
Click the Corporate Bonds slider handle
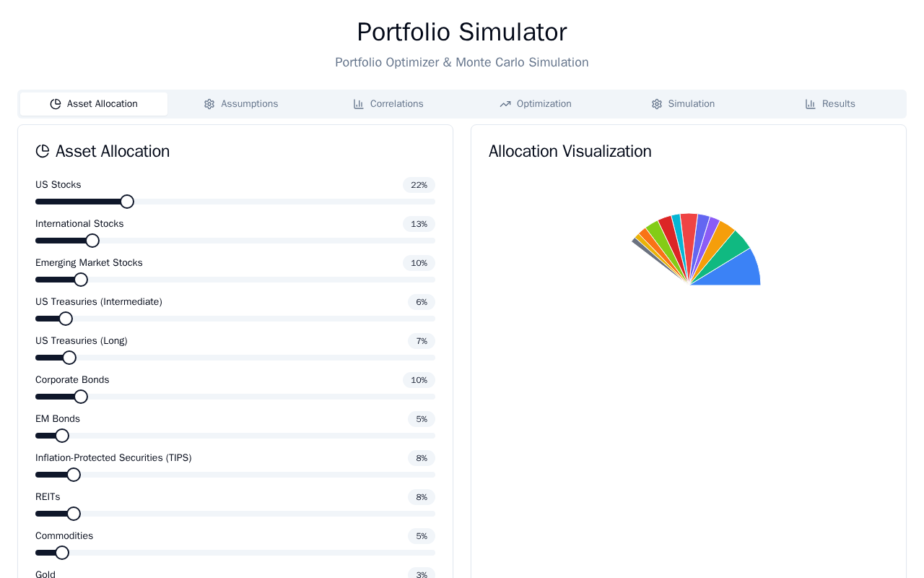click(81, 397)
